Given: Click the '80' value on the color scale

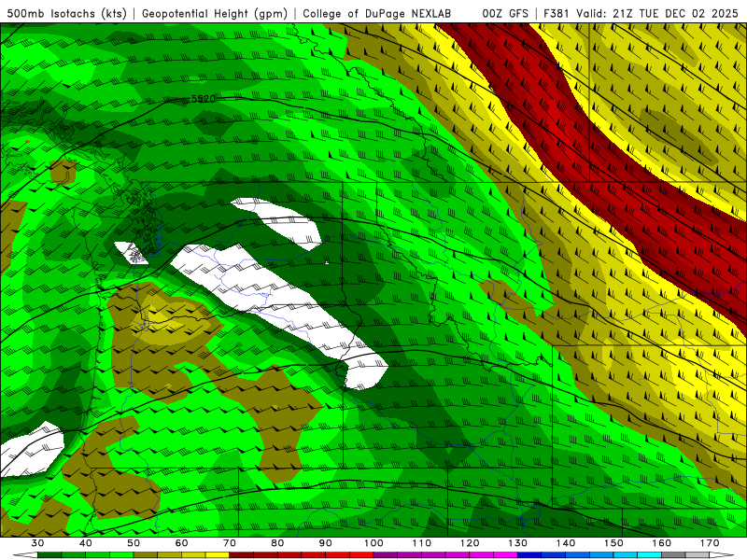Looking at the screenshot, I should (x=277, y=543).
